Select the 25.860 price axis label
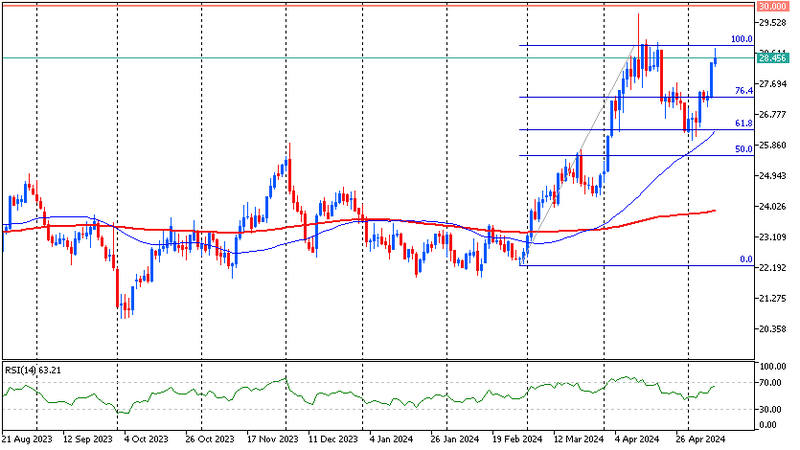The height and width of the screenshot is (450, 800). [772, 145]
